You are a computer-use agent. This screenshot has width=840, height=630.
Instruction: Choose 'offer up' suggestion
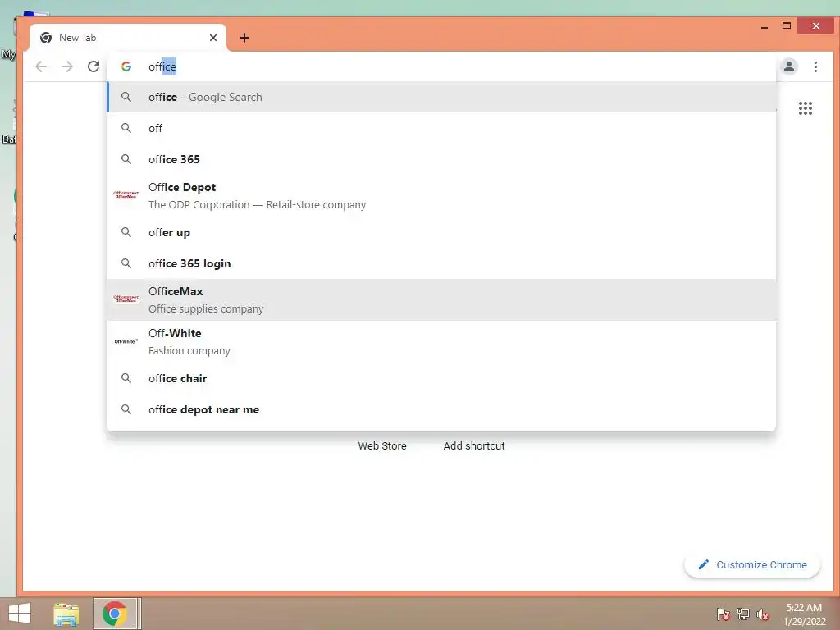pos(441,232)
